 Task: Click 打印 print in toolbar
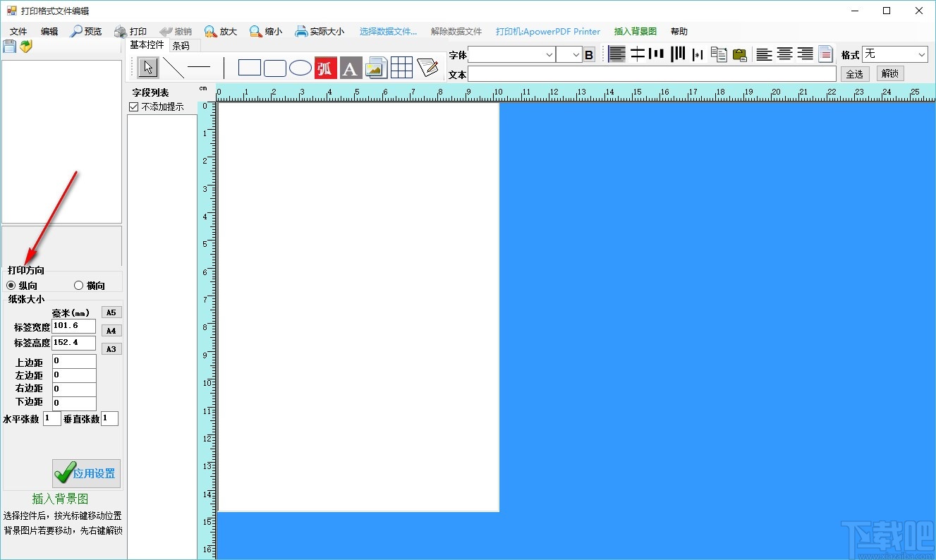pyautogui.click(x=131, y=32)
